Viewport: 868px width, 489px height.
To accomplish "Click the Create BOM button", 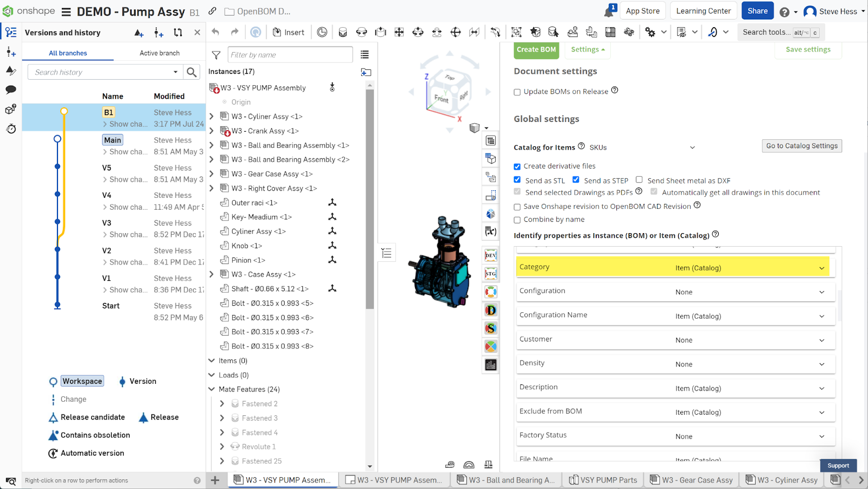I will pyautogui.click(x=536, y=49).
